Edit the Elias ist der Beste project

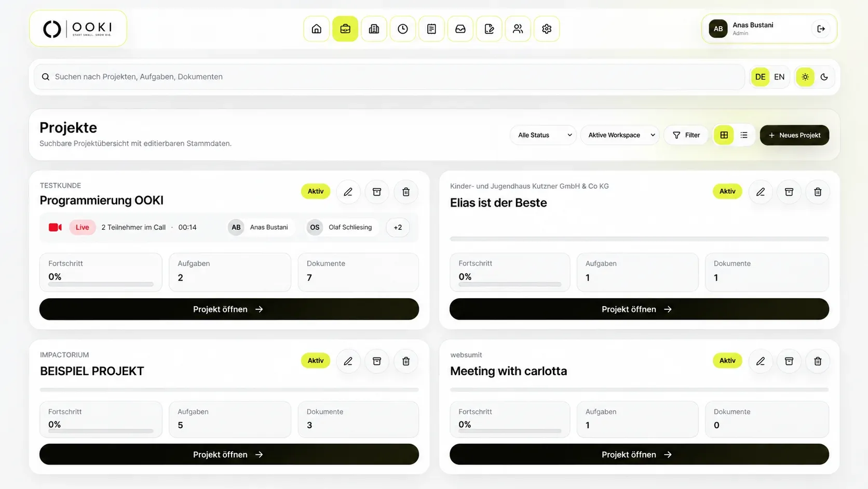pos(761,192)
